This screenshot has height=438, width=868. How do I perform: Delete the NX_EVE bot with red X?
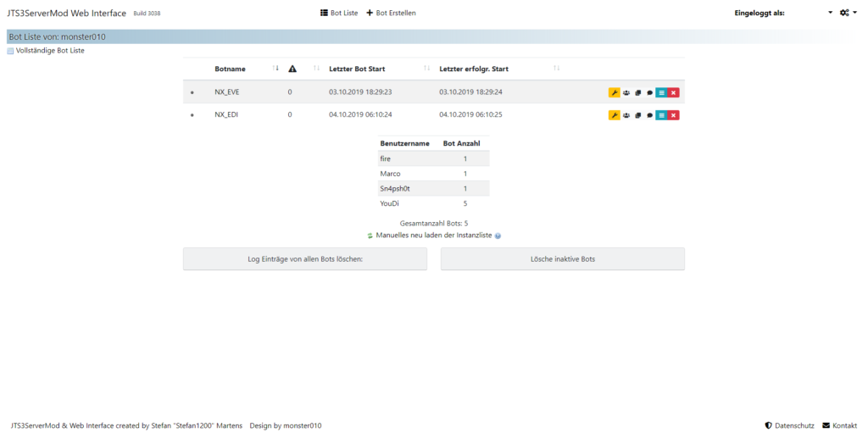[x=673, y=92]
